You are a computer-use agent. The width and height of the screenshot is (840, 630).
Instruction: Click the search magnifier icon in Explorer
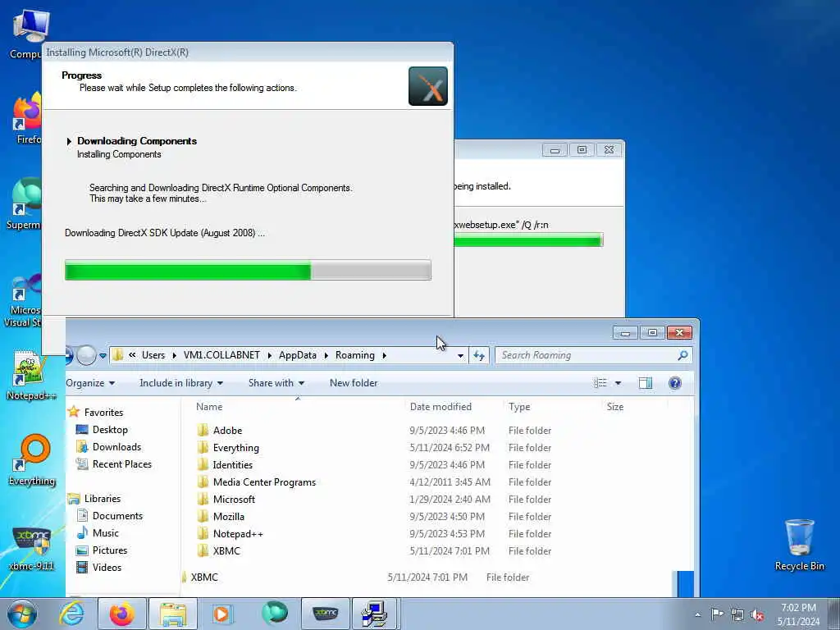point(682,355)
